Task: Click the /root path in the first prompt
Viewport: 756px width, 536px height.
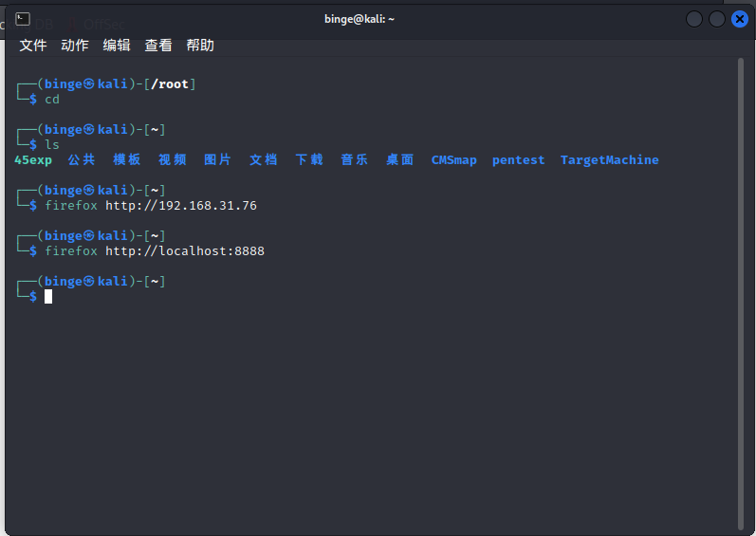Action: [x=170, y=84]
